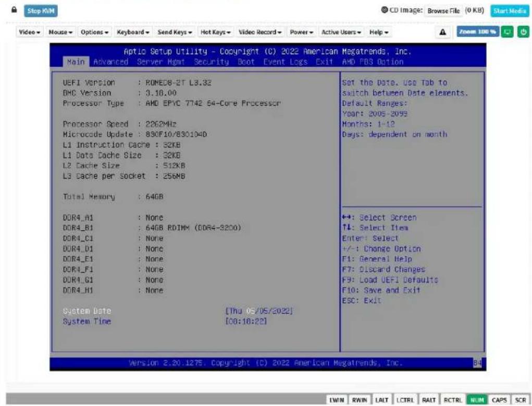532x406 pixels.
Task: Click the F1: General Help hint
Action: click(x=377, y=259)
